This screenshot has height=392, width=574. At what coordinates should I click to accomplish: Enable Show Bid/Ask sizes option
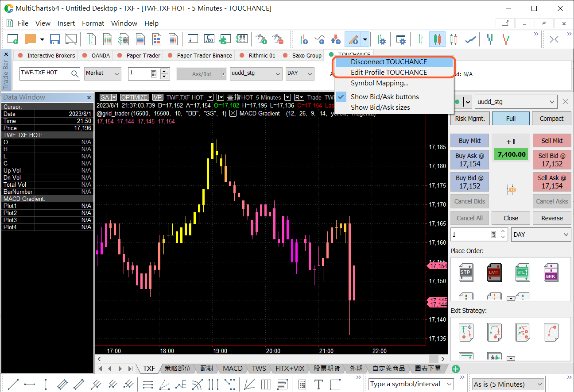380,107
